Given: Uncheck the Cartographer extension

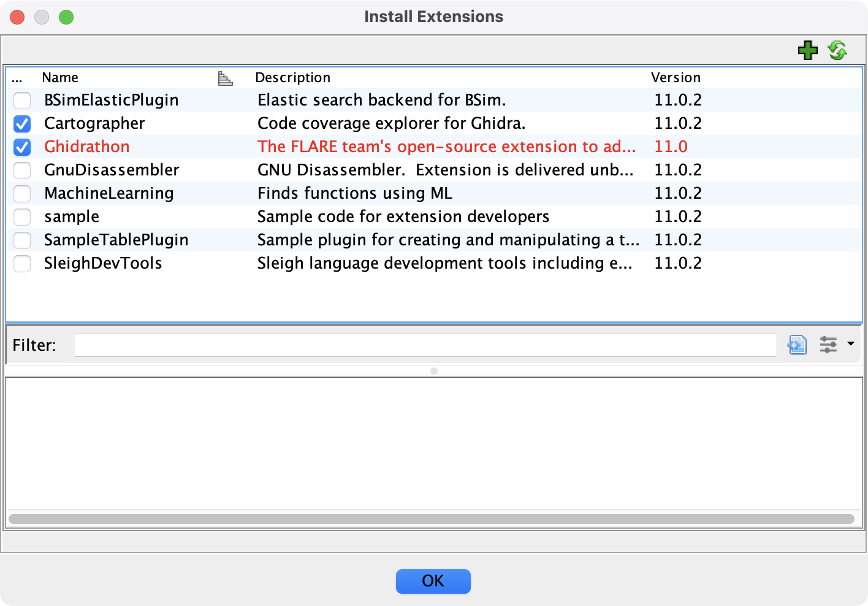Looking at the screenshot, I should coord(22,124).
